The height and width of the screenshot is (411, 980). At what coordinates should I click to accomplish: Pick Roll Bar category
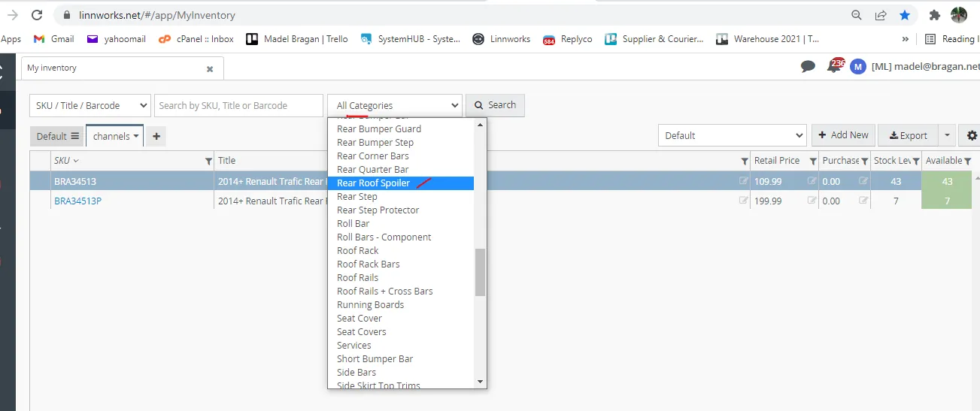[353, 223]
